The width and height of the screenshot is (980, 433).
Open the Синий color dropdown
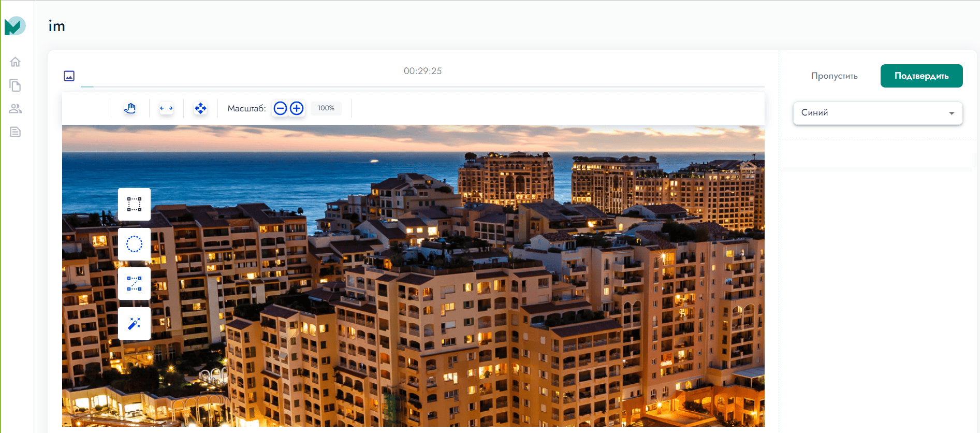[878, 113]
